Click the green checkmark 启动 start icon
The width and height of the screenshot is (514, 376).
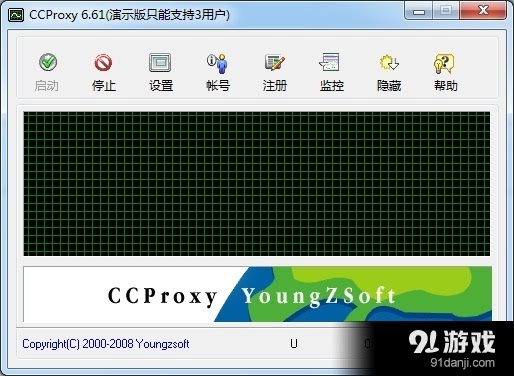point(48,62)
